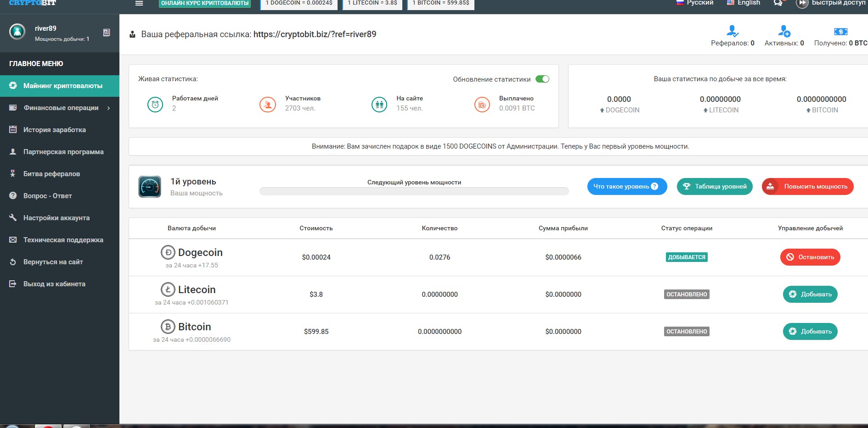Image resolution: width=868 pixels, height=428 pixels.
Task: Start Litecoin mining with Добывать
Action: coord(810,294)
